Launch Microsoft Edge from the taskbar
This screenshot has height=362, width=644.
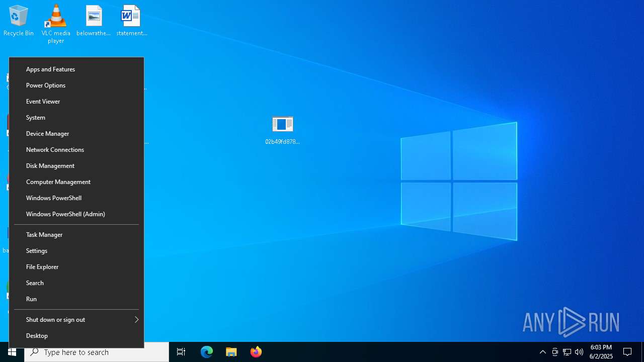pos(207,352)
